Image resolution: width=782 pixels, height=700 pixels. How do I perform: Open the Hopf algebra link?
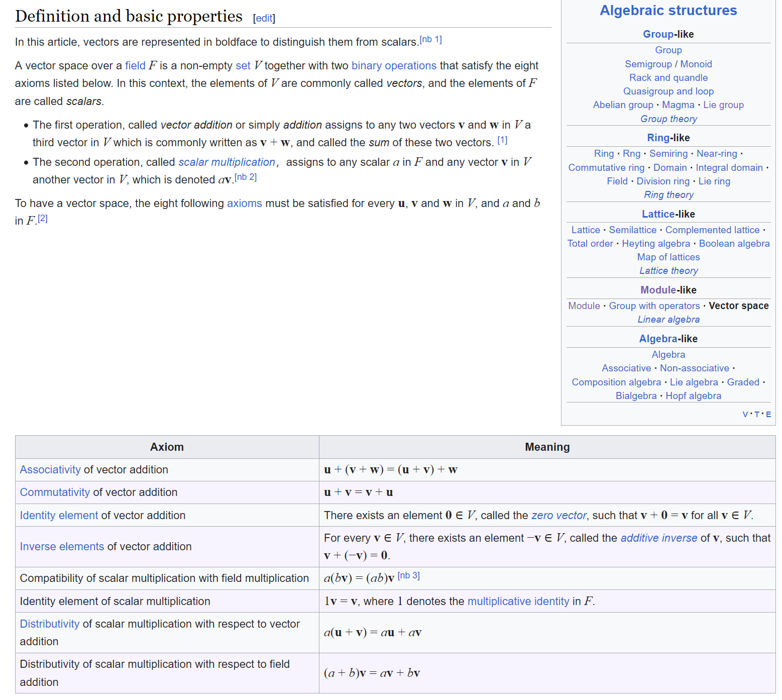[693, 396]
